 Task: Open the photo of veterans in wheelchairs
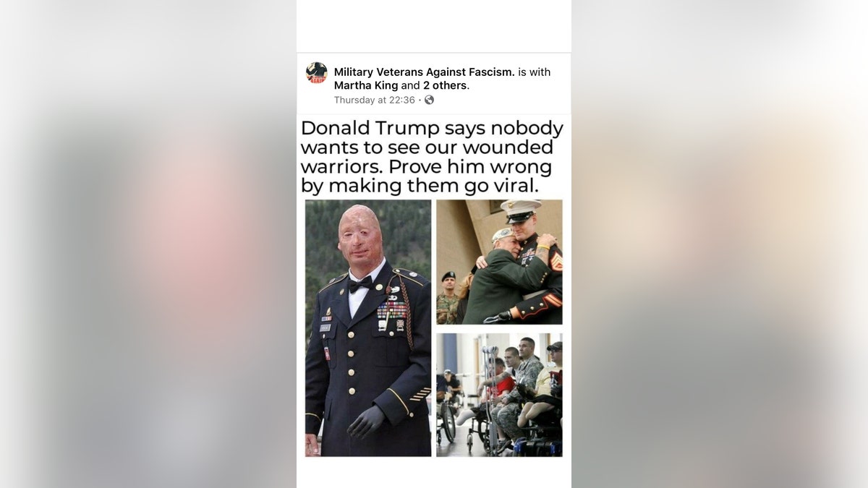pos(499,395)
